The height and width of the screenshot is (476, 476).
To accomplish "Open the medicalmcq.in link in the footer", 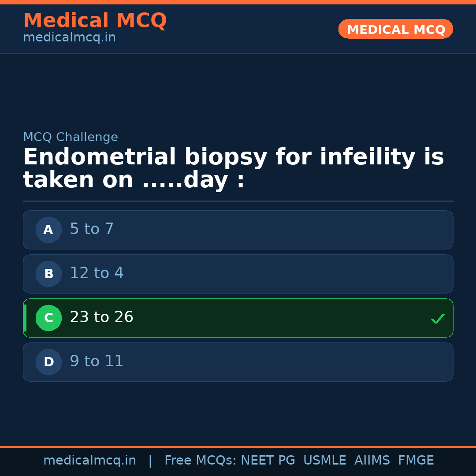I will tap(89, 461).
